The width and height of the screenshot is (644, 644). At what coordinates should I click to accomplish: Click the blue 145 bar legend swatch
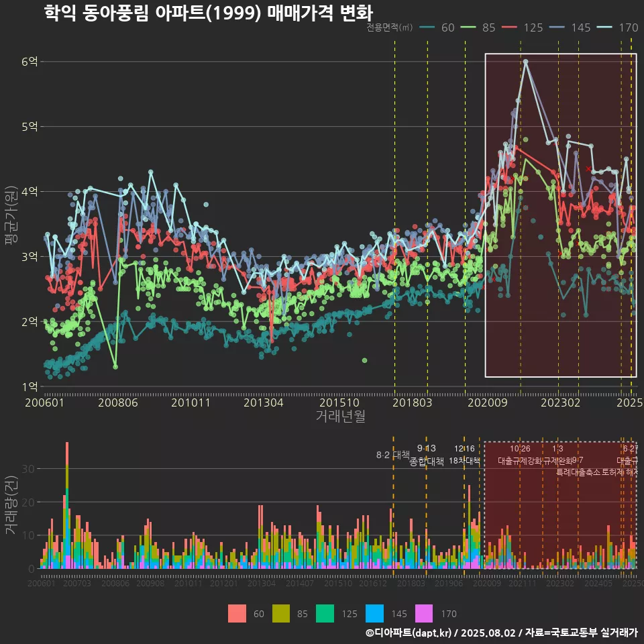(x=374, y=614)
